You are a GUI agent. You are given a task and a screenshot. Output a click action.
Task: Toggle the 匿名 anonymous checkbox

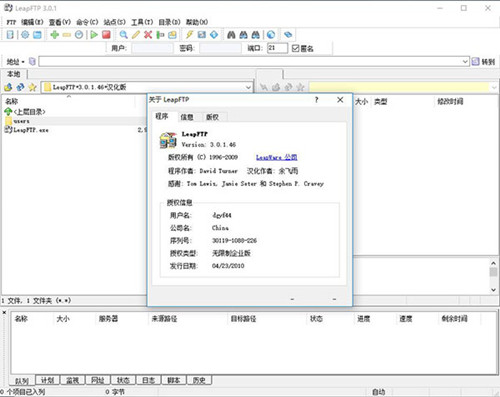click(295, 48)
